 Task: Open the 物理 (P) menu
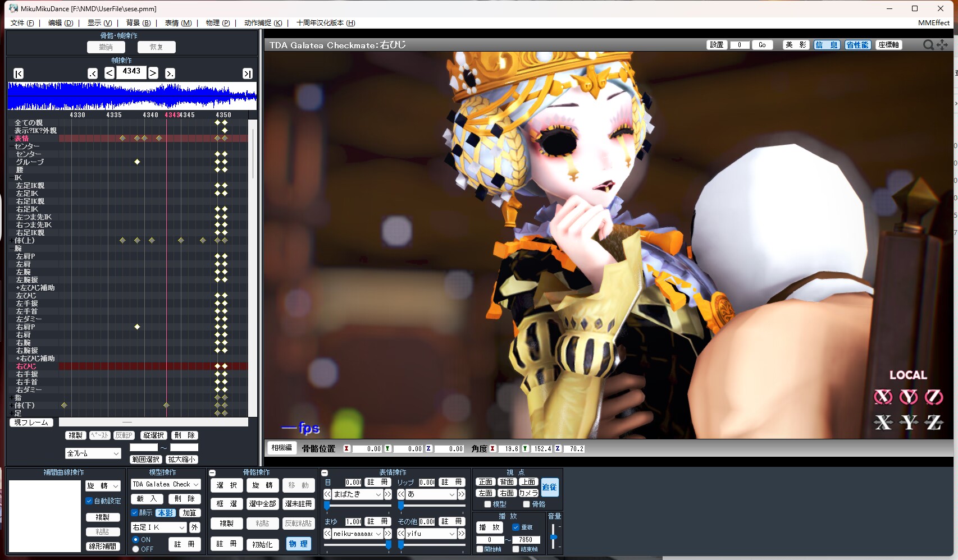click(218, 23)
